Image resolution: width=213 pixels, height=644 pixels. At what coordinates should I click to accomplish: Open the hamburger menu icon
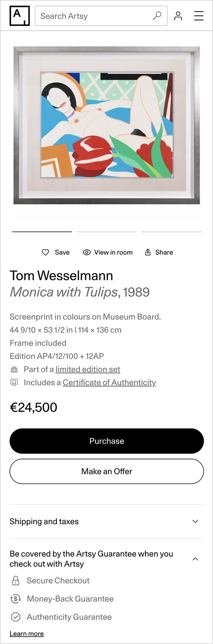point(199,16)
